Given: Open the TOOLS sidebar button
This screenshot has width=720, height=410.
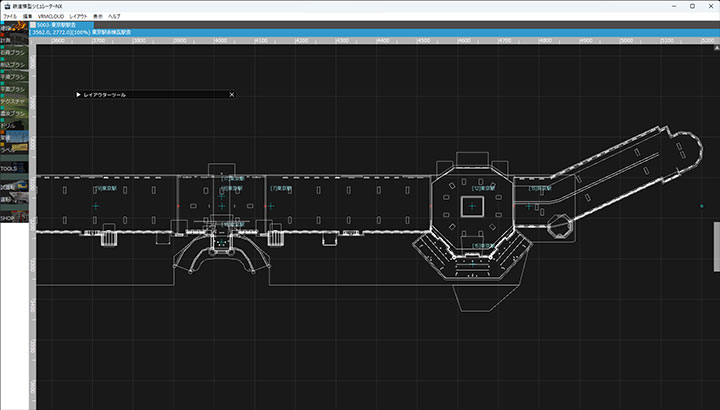Looking at the screenshot, I should pos(14,168).
